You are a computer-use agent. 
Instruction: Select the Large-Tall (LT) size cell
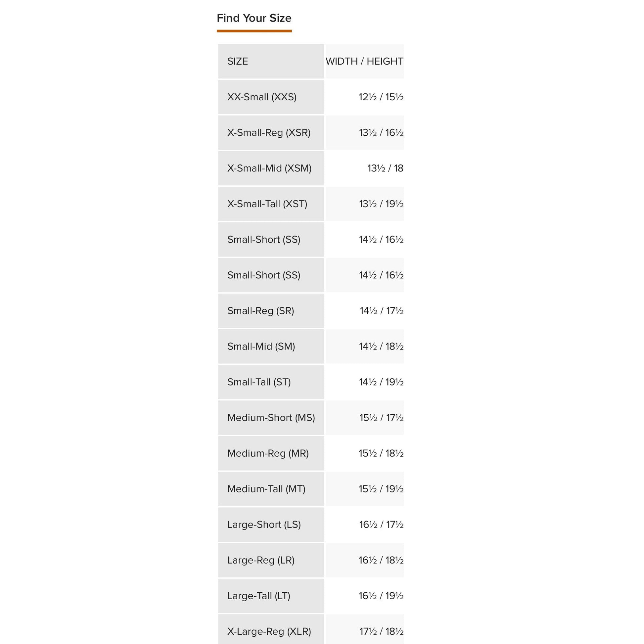tap(259, 596)
